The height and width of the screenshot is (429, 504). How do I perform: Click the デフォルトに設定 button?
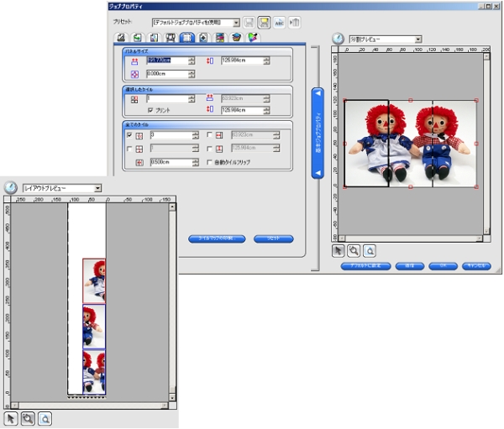tap(365, 266)
